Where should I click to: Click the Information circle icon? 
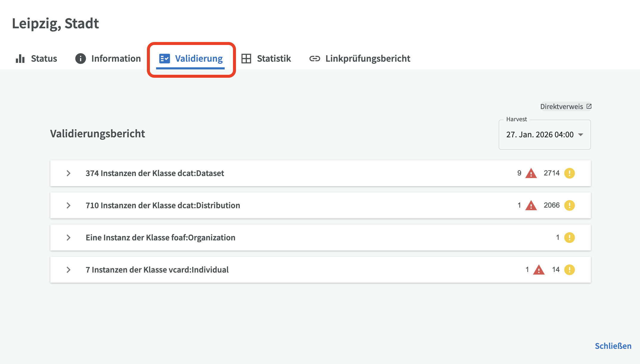pos(80,59)
